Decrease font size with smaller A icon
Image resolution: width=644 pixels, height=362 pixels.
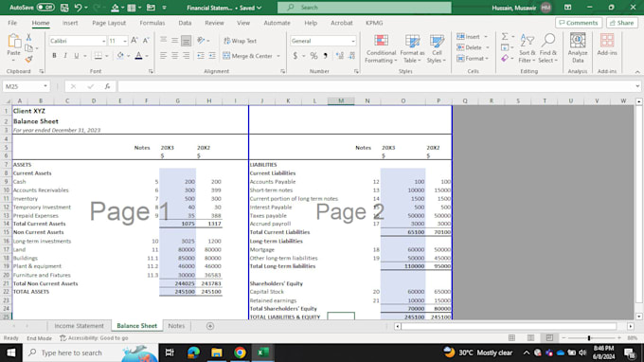pos(146,40)
